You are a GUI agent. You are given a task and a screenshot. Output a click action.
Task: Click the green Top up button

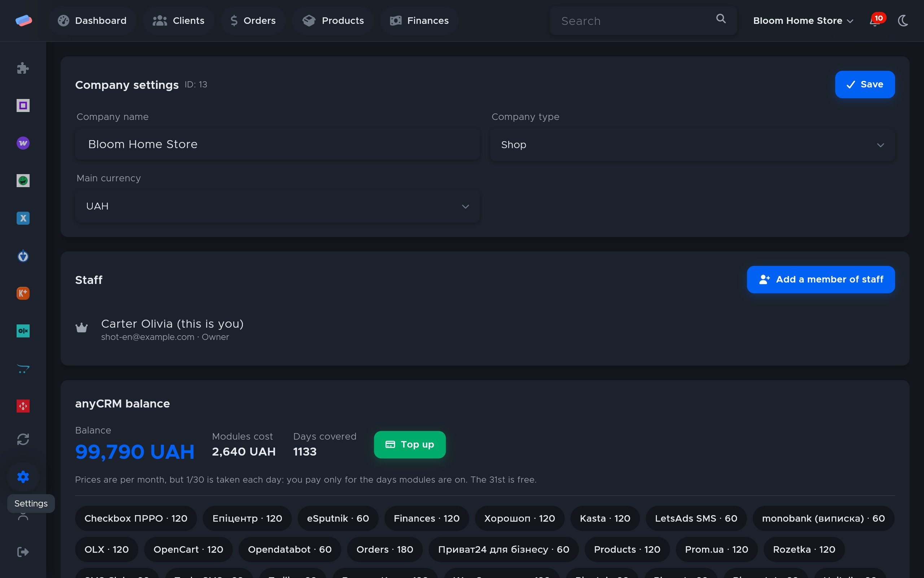(410, 445)
